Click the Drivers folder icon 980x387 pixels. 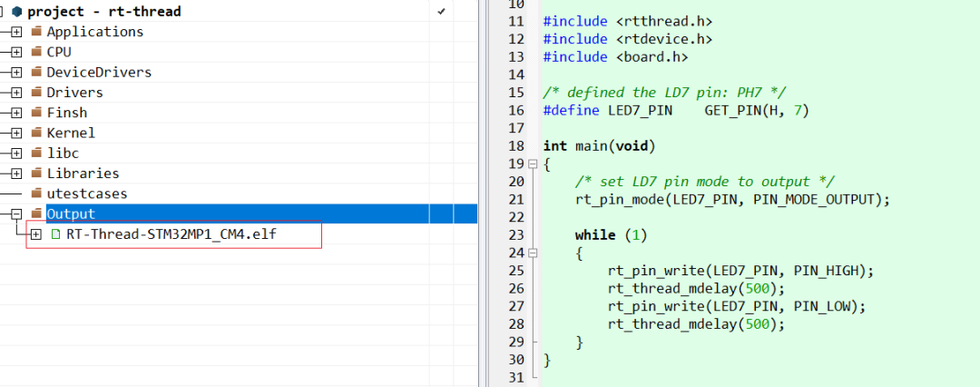(x=36, y=92)
